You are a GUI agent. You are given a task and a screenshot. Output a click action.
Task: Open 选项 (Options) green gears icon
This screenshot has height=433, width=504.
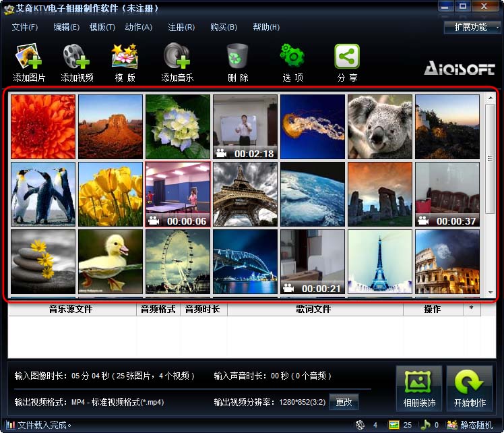(x=292, y=58)
